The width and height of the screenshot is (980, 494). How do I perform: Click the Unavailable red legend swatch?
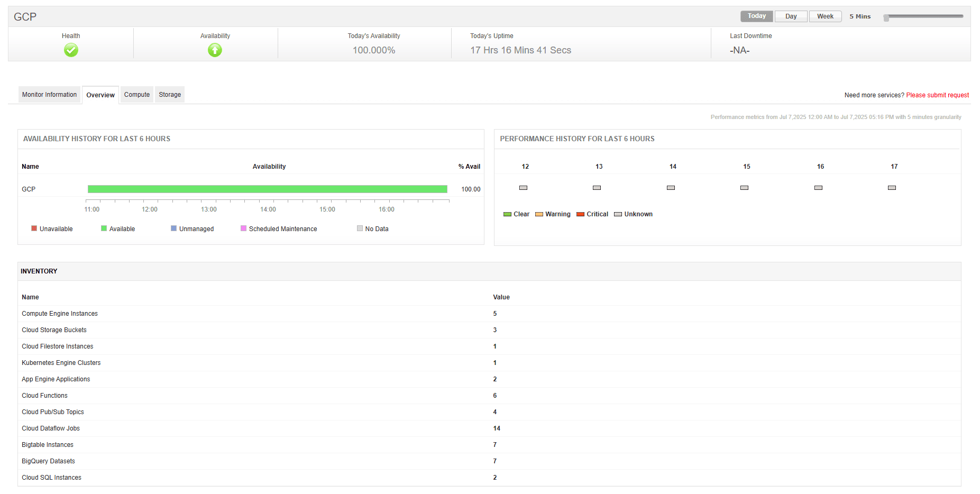[34, 228]
